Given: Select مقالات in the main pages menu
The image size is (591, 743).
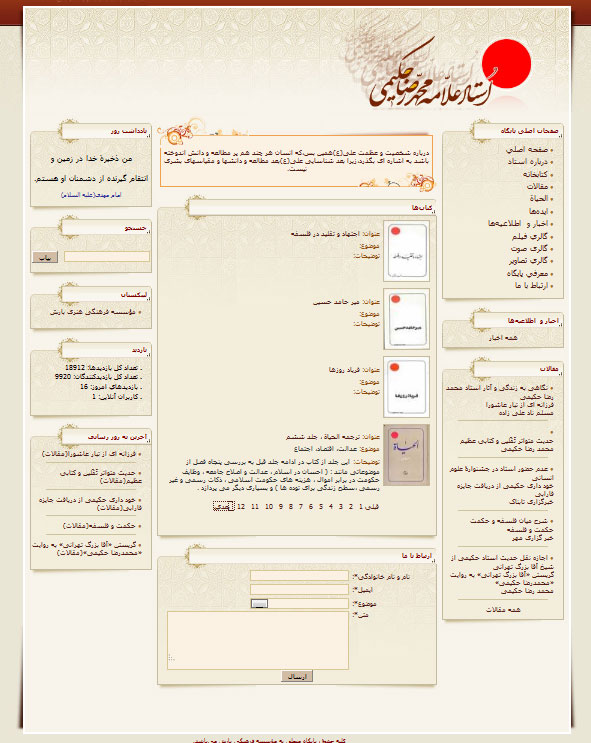Looking at the screenshot, I should click(537, 187).
